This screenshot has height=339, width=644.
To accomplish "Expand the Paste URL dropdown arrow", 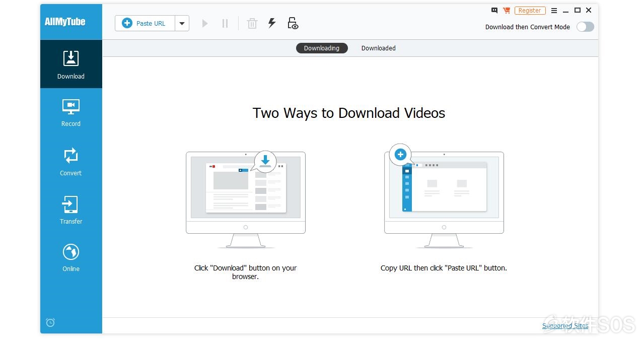I will 182,23.
